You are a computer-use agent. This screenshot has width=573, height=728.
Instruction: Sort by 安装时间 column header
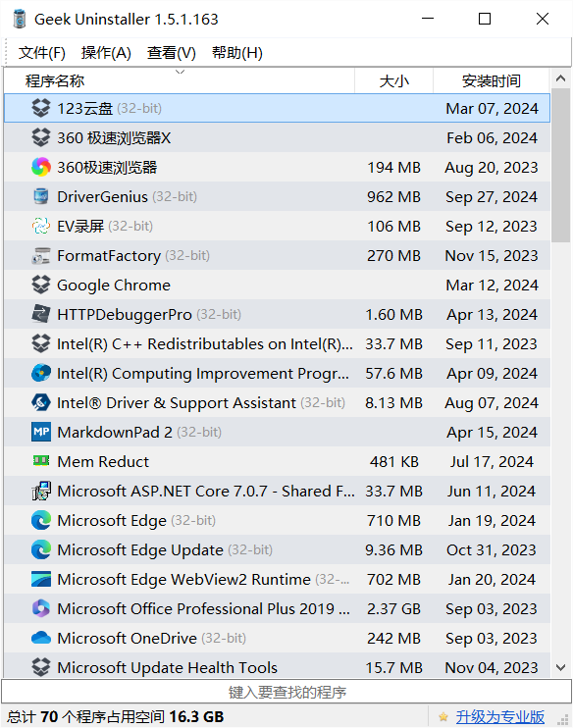click(x=492, y=80)
